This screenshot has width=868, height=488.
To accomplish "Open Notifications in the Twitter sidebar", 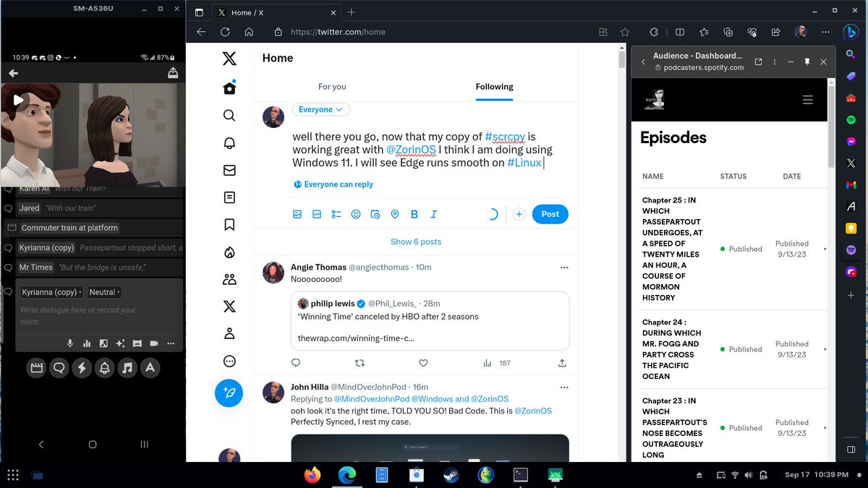I will 229,142.
